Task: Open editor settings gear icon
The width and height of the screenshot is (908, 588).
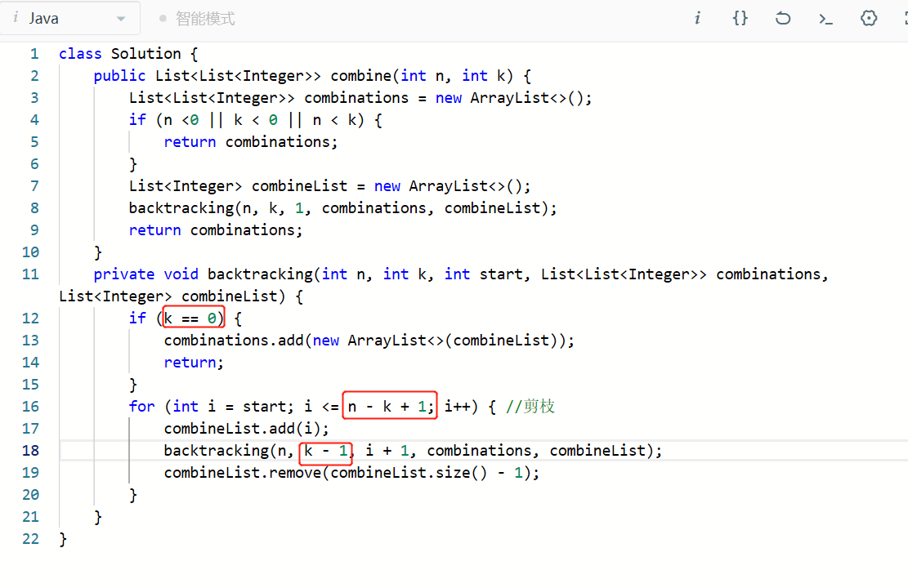Action: point(869,19)
